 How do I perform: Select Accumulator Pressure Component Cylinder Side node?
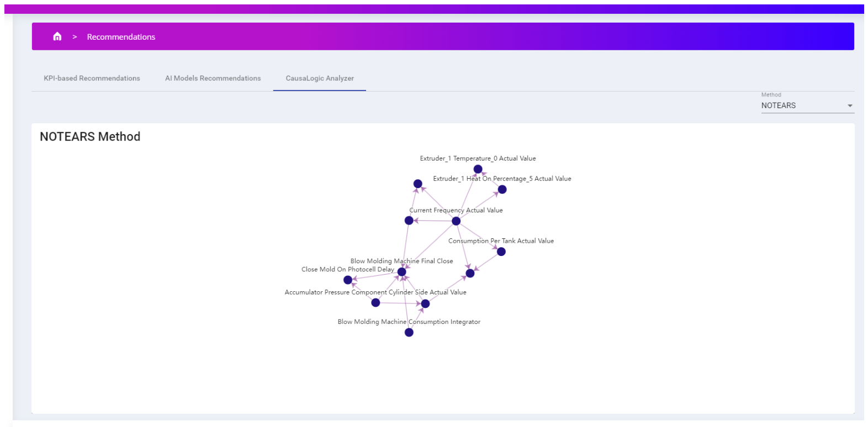click(x=375, y=302)
